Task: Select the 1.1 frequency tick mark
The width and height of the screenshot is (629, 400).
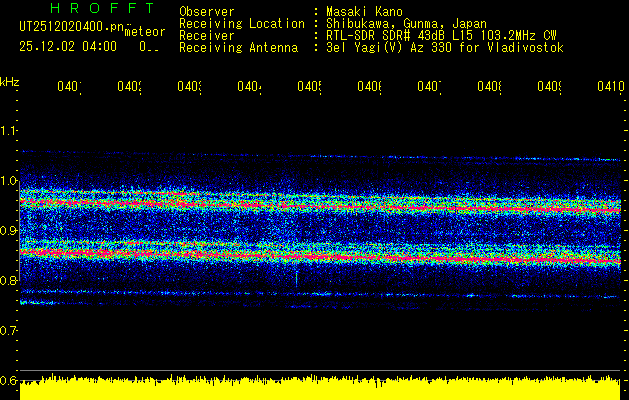Action: click(x=9, y=131)
